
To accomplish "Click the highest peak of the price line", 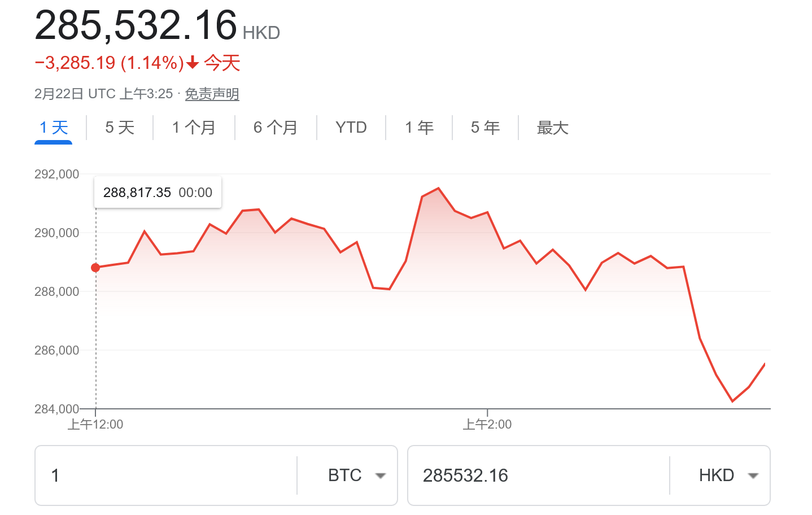I will (x=438, y=189).
